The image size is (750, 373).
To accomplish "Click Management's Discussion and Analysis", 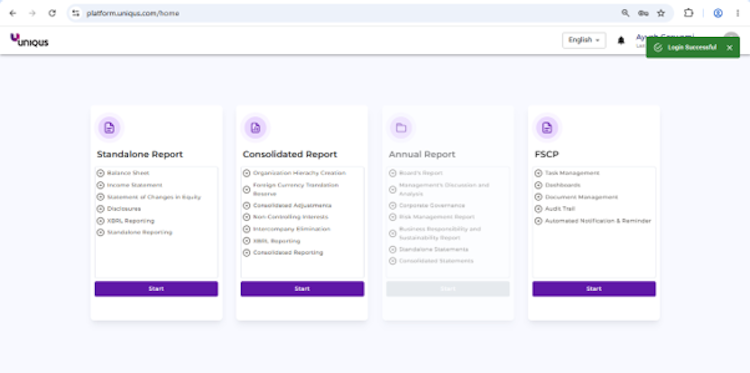I will point(444,189).
